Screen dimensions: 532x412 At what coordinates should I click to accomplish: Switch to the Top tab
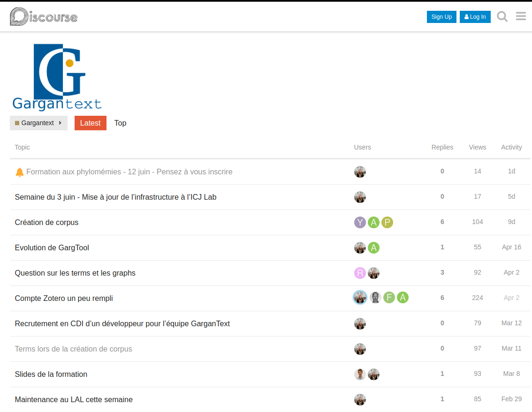120,123
